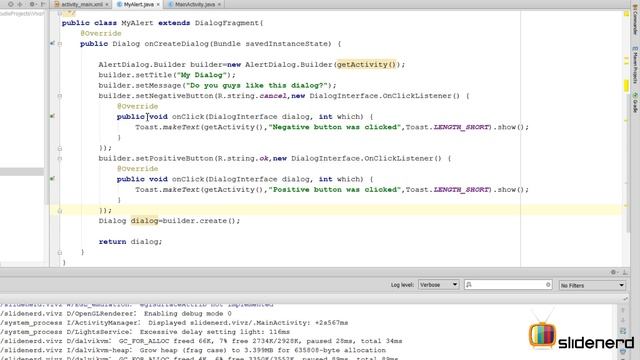The image size is (640, 360).
Task: Click logcat scroll up arrow icon
Action: pyautogui.click(x=623, y=310)
